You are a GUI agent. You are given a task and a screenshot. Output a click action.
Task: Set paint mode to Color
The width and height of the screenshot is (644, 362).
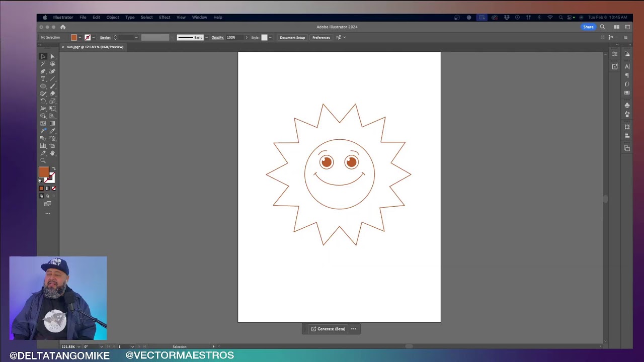(x=41, y=189)
